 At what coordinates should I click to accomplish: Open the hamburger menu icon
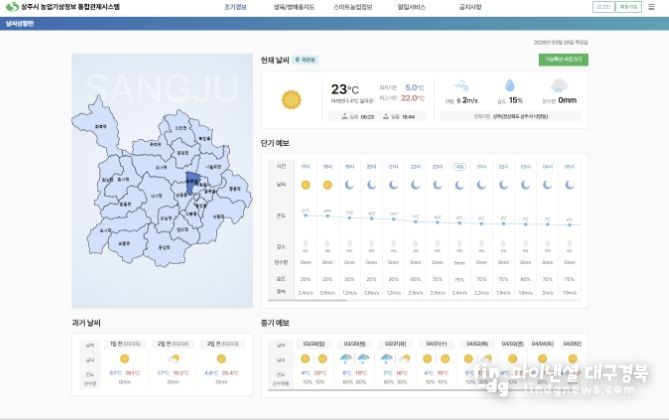652,7
